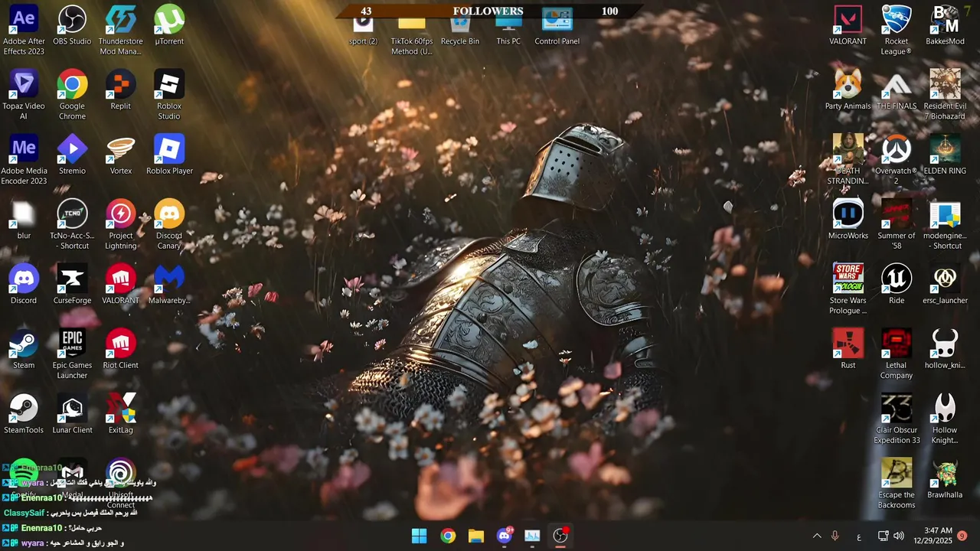This screenshot has width=980, height=551.
Task: Open the Windows Start menu
Action: [x=420, y=536]
